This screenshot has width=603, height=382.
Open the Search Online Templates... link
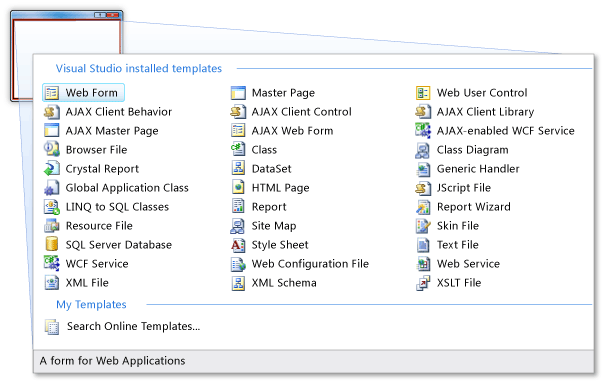click(x=133, y=326)
